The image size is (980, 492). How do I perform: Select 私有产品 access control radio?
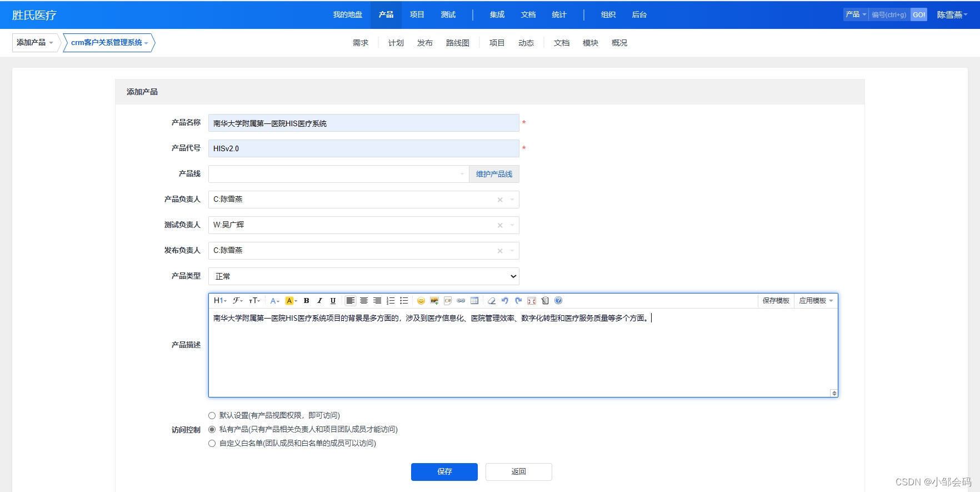(x=212, y=429)
